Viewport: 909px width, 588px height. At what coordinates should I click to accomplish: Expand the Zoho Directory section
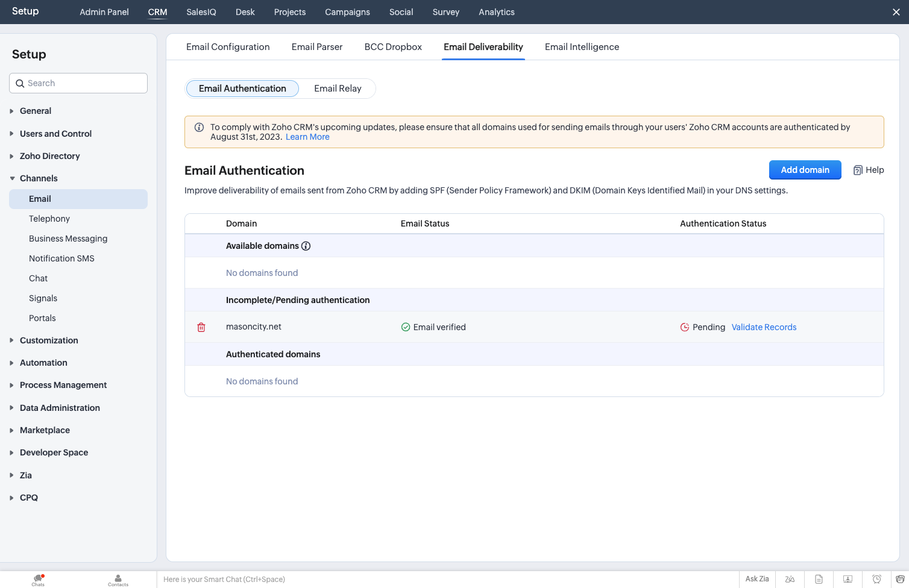[x=49, y=156]
